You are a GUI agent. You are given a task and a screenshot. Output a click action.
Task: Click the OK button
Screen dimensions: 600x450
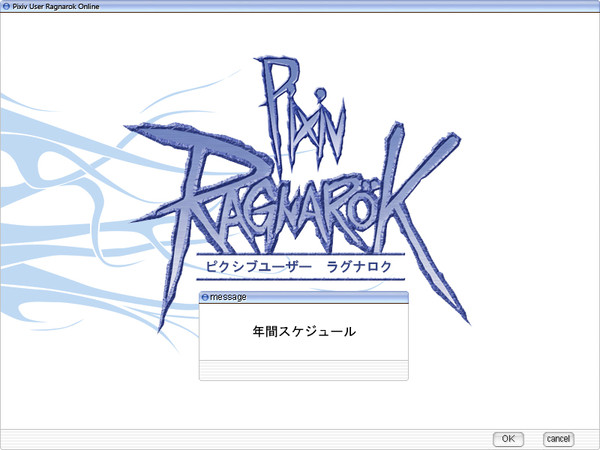tap(508, 439)
